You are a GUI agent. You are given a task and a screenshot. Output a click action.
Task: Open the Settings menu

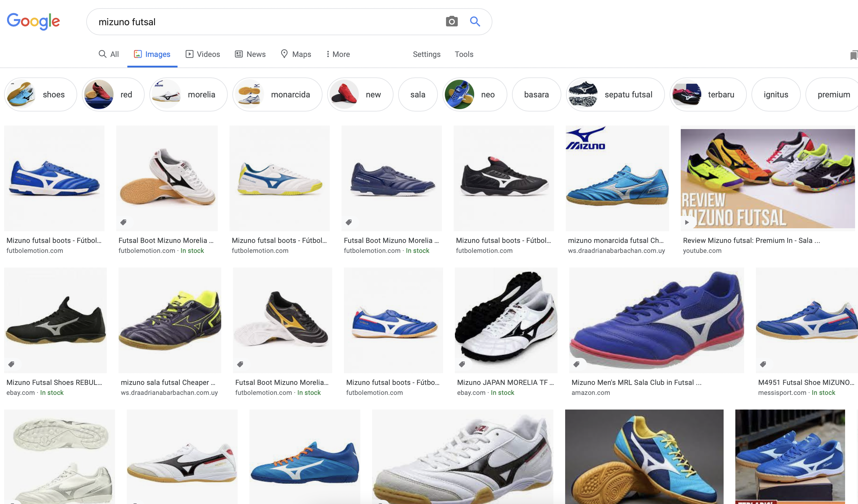click(426, 54)
